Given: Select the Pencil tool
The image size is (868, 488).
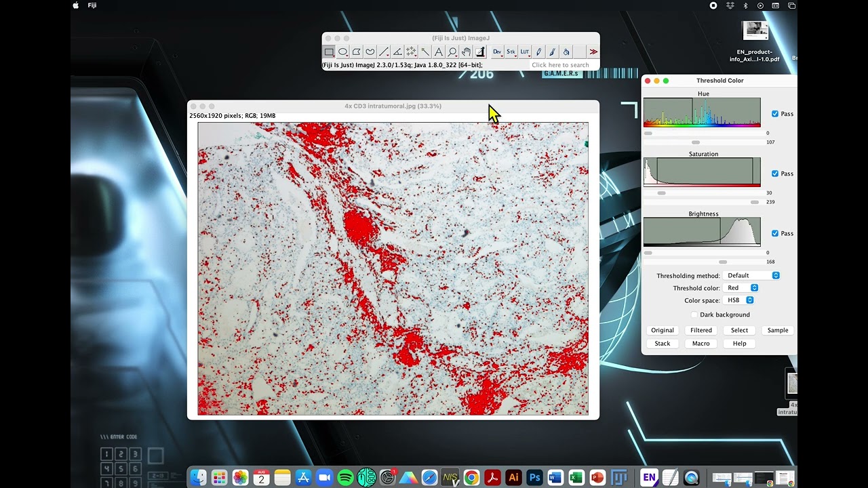Looking at the screenshot, I should click(538, 52).
